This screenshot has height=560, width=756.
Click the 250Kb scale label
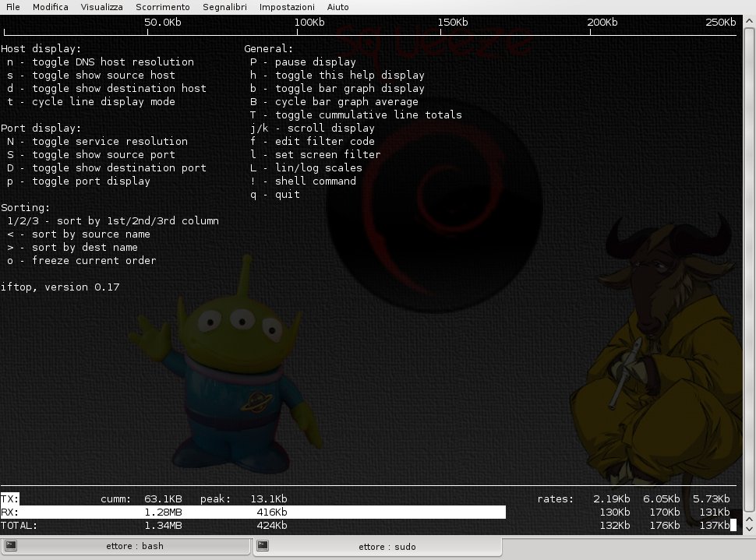720,22
